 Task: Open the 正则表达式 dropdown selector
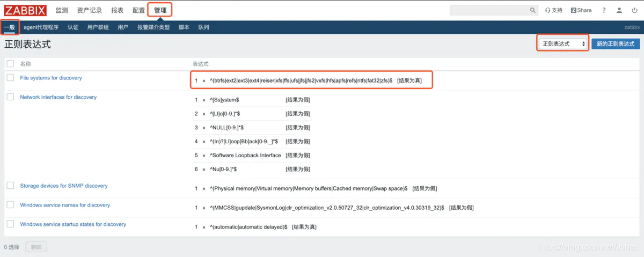[563, 44]
